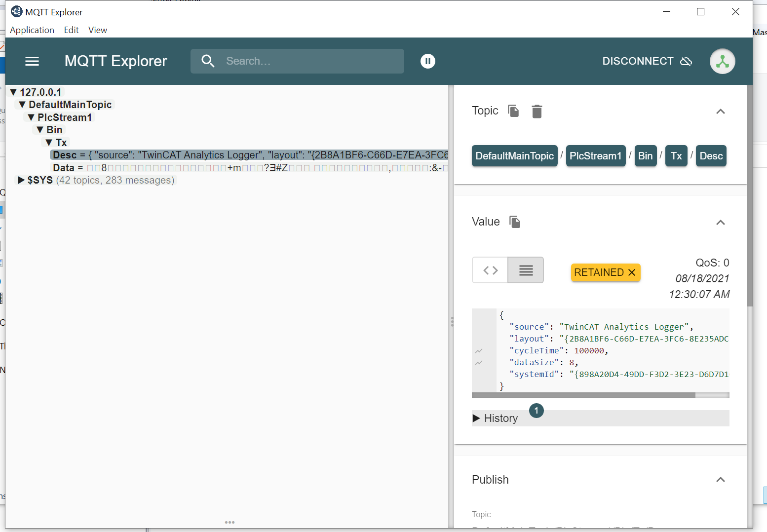The width and height of the screenshot is (767, 532).
Task: Click the right panel vertical scrollbar
Action: pos(750,195)
